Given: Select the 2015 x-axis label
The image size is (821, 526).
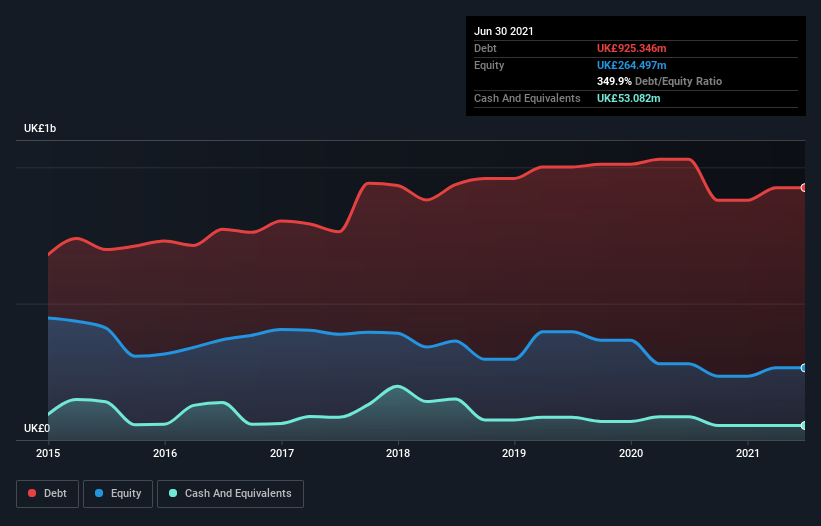Looking at the screenshot, I should tap(48, 453).
